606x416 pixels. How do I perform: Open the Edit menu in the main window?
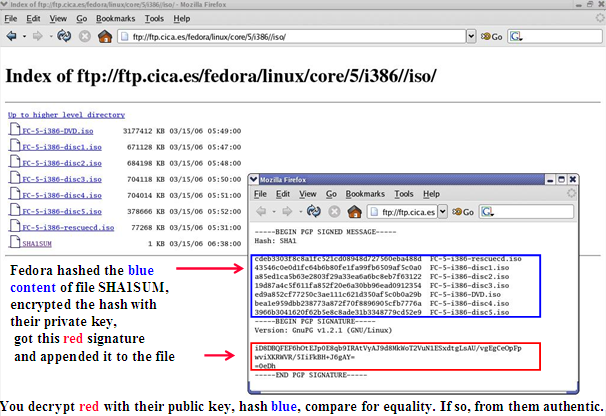(35, 18)
